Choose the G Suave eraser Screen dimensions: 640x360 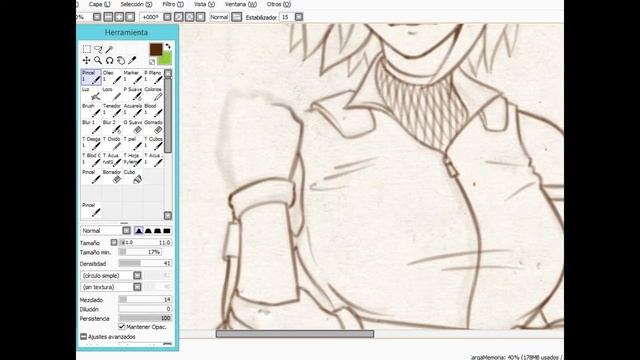133,127
